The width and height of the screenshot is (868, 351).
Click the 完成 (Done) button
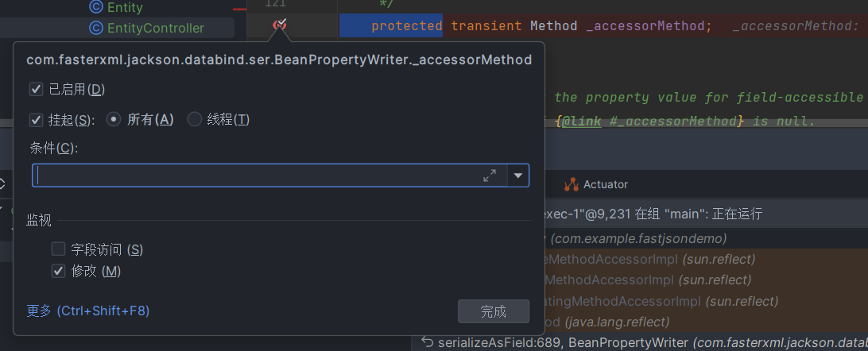click(x=493, y=311)
